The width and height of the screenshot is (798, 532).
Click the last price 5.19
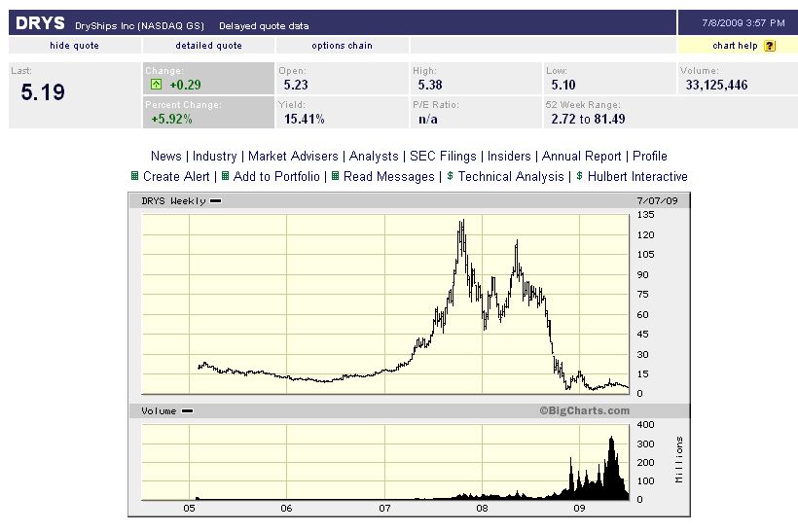point(43,92)
